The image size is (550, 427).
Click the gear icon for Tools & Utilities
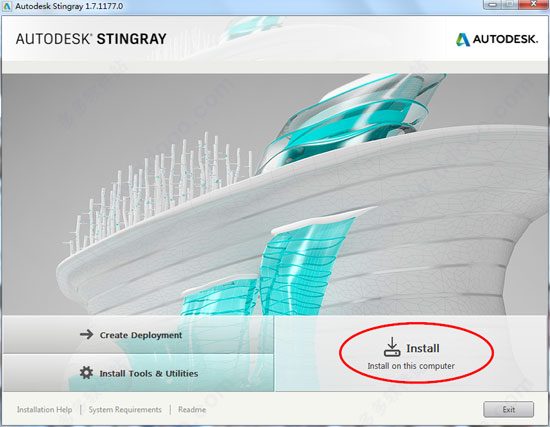coord(86,373)
